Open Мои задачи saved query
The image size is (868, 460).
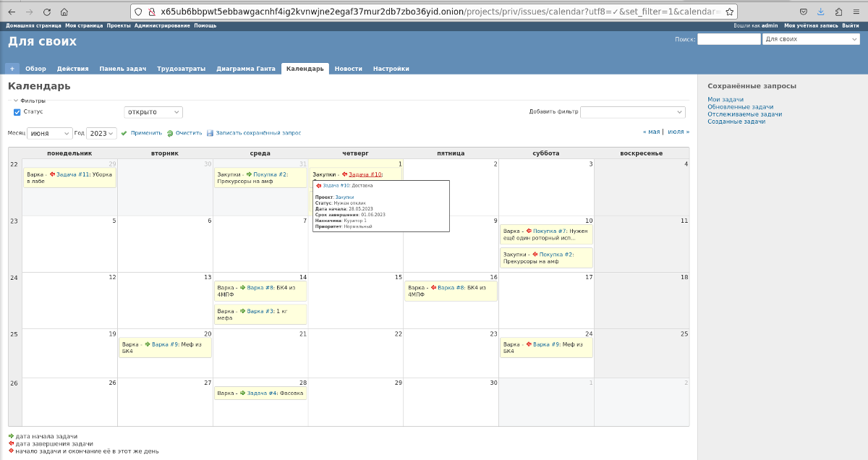(x=725, y=100)
